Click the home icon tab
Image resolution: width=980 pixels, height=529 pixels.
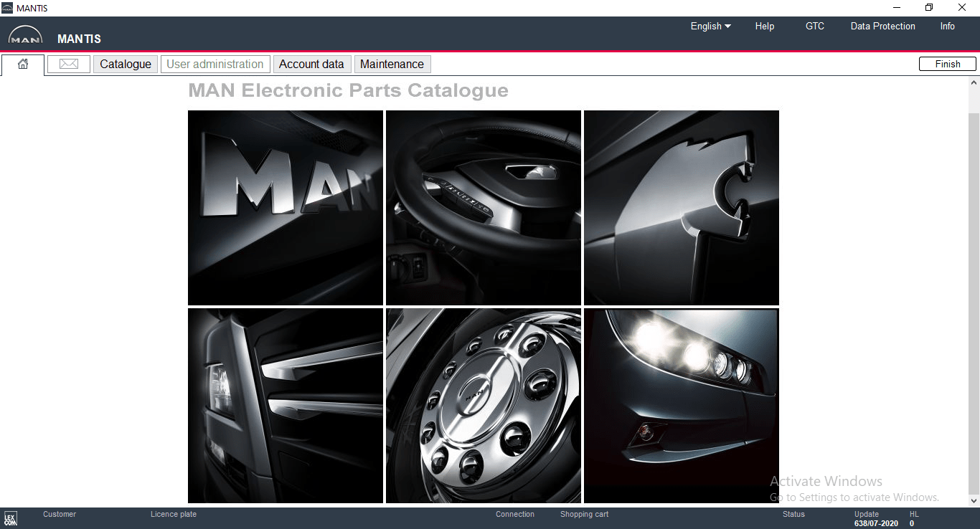(23, 65)
